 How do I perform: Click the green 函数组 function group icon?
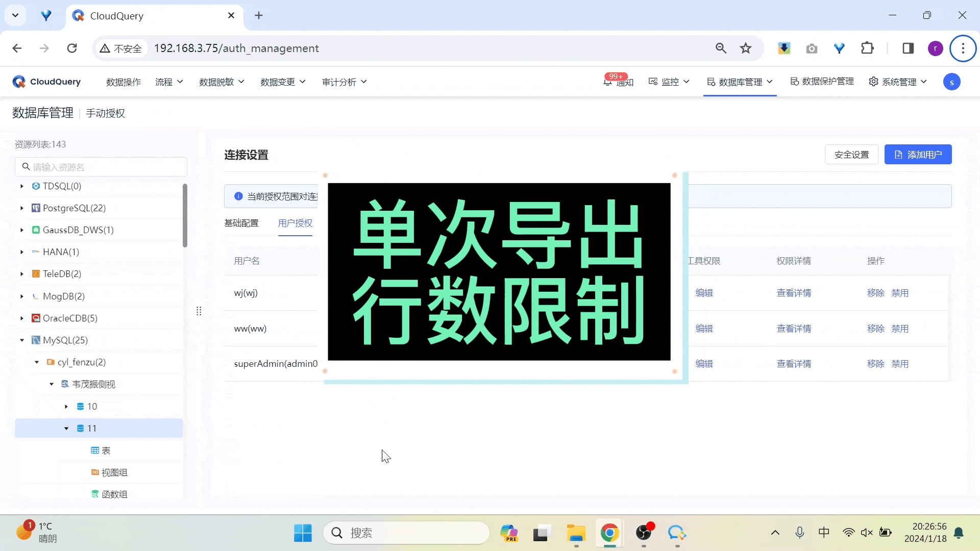(95, 494)
